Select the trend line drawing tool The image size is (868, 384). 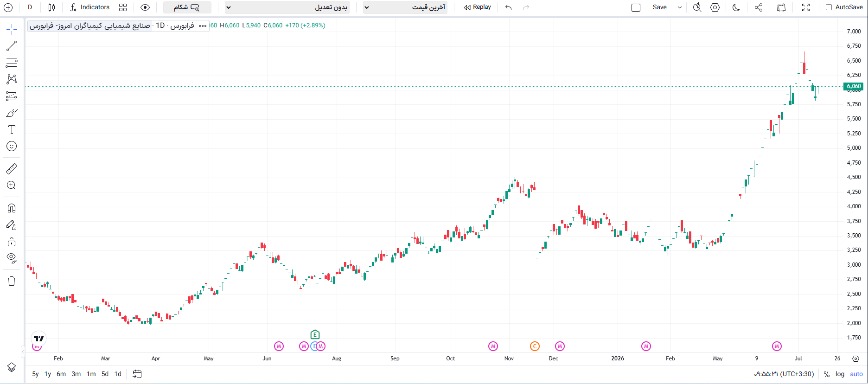coord(12,46)
